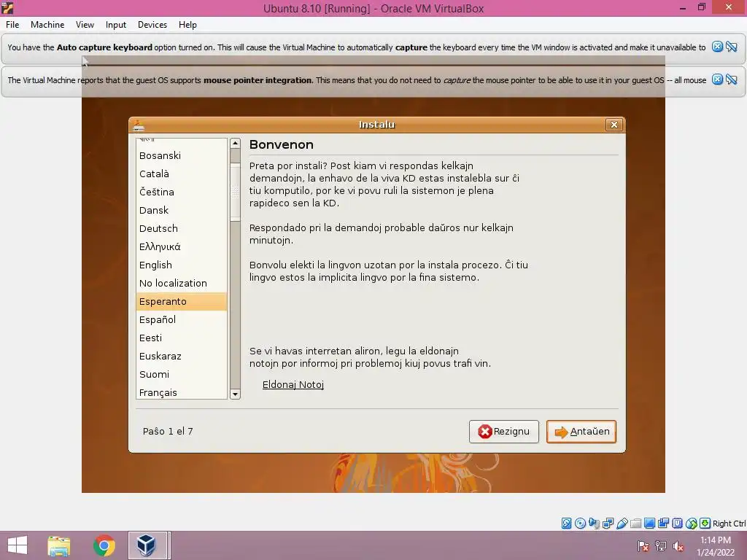The height and width of the screenshot is (560, 747).
Task: Click the display status icon
Action: pos(649,524)
